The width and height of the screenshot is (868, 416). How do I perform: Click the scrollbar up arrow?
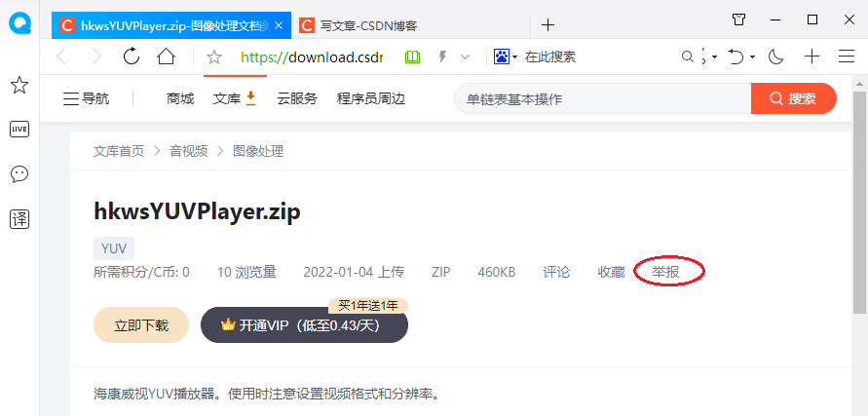[859, 83]
